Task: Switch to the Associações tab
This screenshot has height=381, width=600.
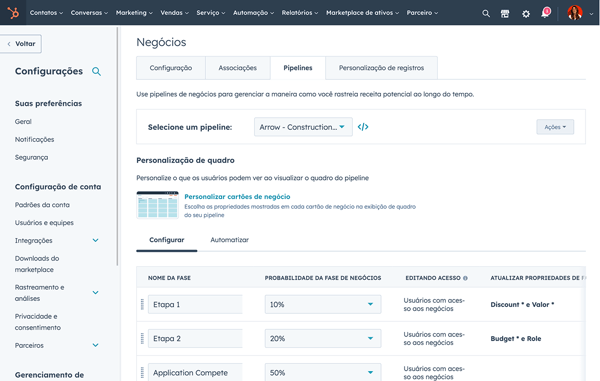Action: click(238, 68)
